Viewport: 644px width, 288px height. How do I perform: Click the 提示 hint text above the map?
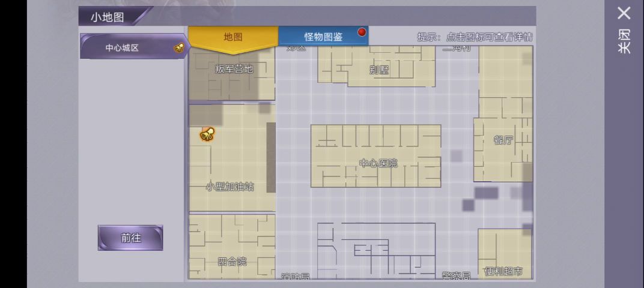tap(475, 37)
